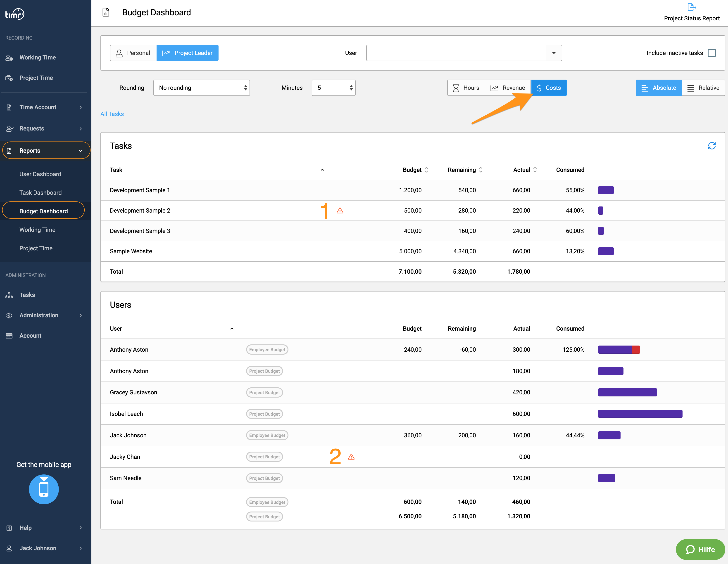This screenshot has height=564, width=728.
Task: Expand the Help menu chevron
Action: [x=81, y=528]
